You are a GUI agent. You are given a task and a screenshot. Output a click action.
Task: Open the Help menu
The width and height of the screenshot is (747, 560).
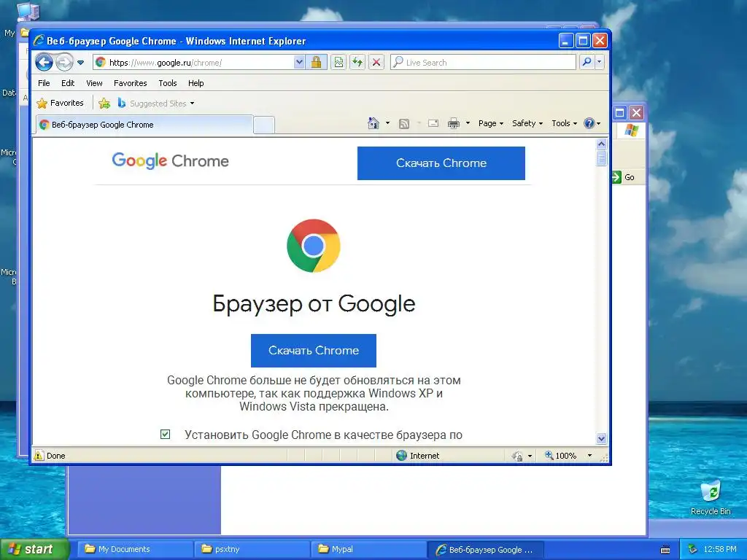click(x=196, y=83)
